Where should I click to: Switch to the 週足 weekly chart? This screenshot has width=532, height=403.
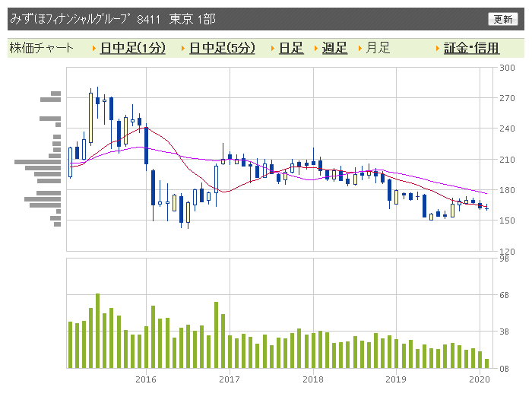click(x=334, y=48)
